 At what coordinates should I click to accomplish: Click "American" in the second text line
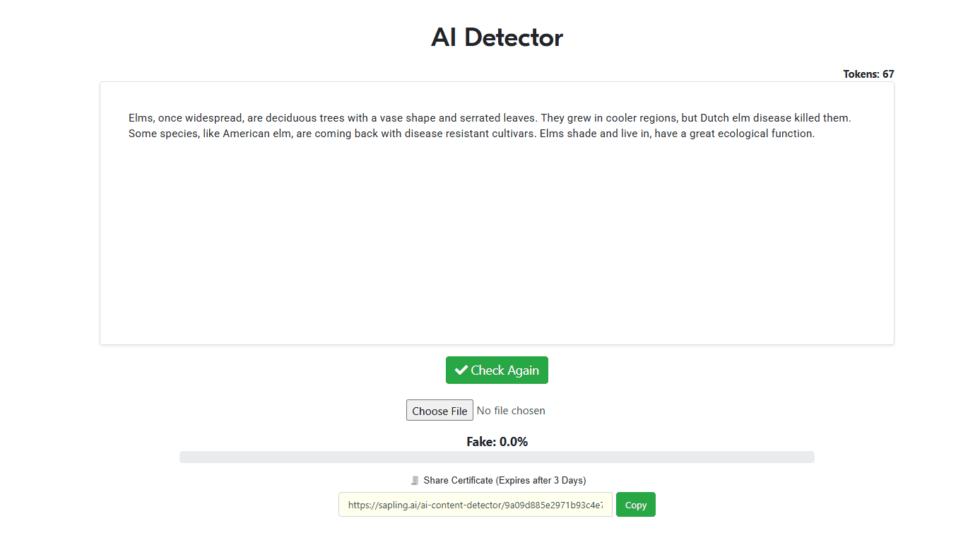pos(246,134)
